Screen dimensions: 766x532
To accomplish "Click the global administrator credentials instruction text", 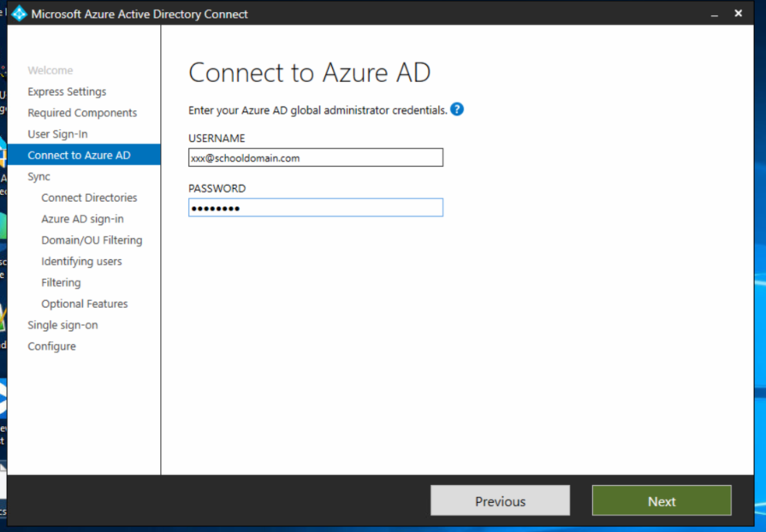I will point(318,110).
